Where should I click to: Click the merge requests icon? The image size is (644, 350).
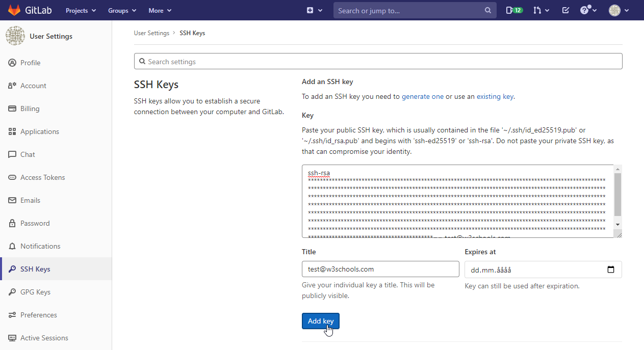click(538, 10)
